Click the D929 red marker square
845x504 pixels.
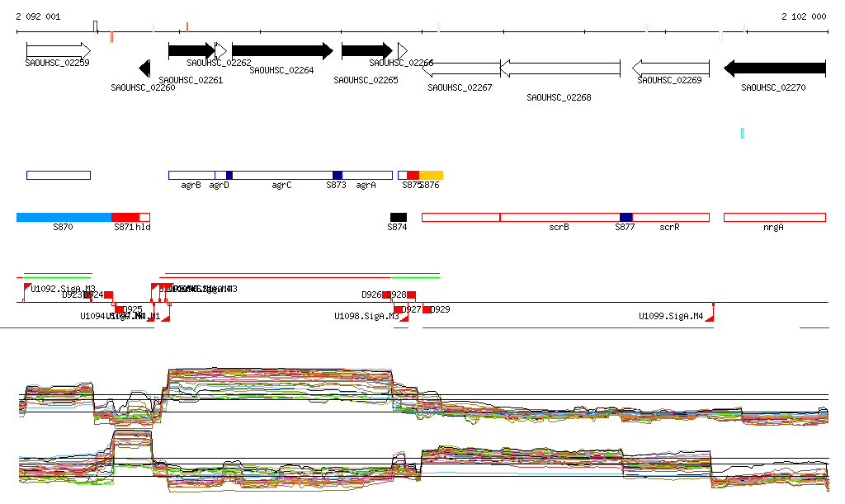(427, 309)
